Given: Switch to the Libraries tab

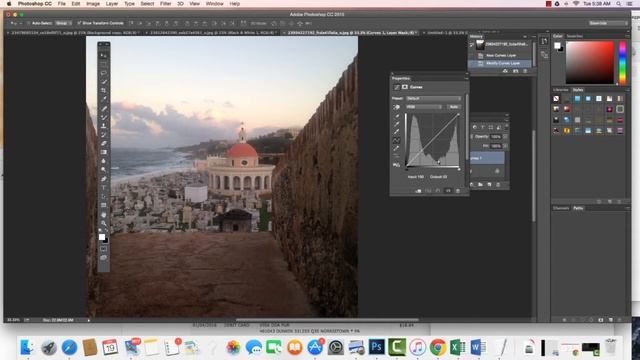Looking at the screenshot, I should tap(560, 90).
